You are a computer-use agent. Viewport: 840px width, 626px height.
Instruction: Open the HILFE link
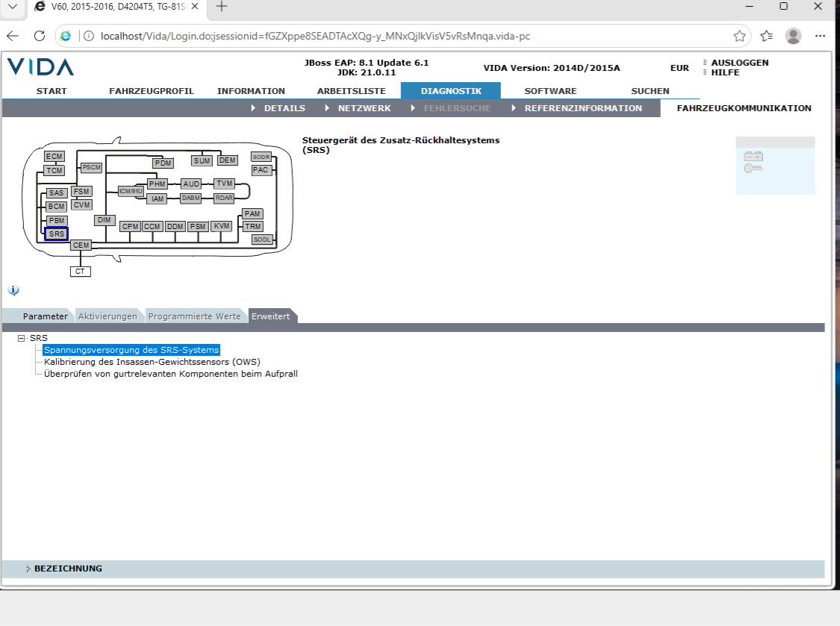[725, 72]
